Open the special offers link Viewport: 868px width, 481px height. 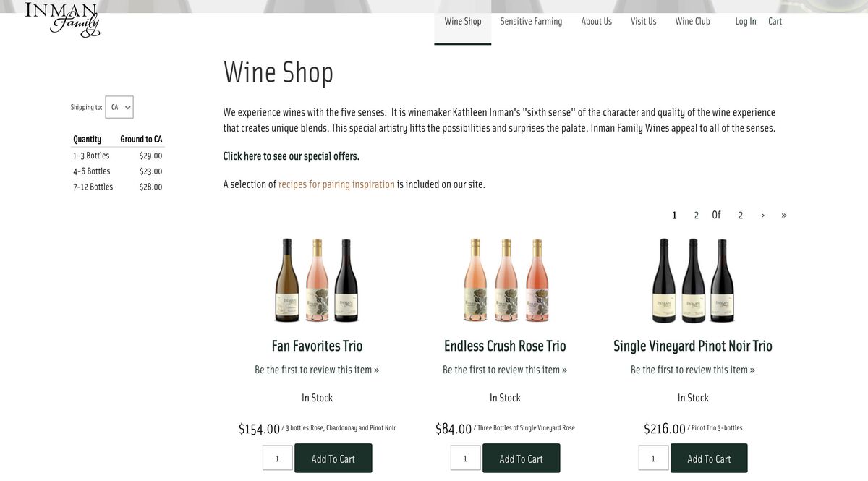[x=291, y=156]
